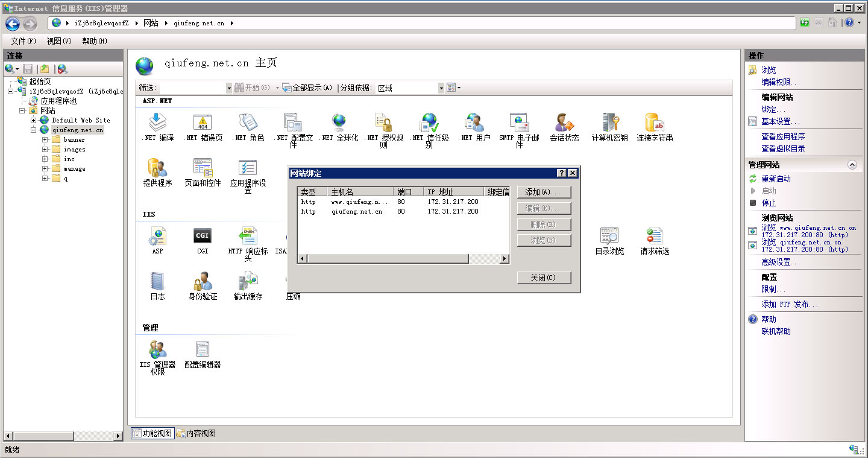Viewport: 868px width, 458px height.
Task: Open the IIS 管理器权限 icon
Action: 157,358
